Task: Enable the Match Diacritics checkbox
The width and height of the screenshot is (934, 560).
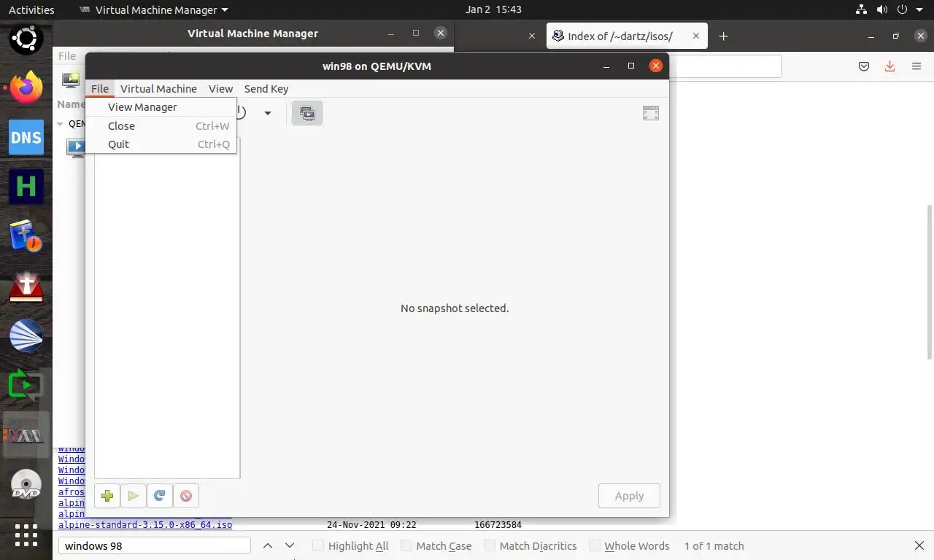Action: click(490, 545)
